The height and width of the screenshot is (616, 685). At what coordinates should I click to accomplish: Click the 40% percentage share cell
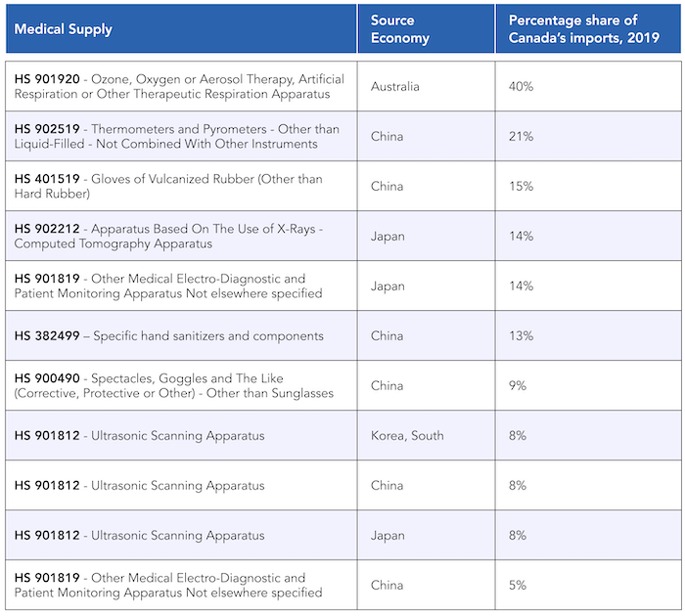point(521,86)
